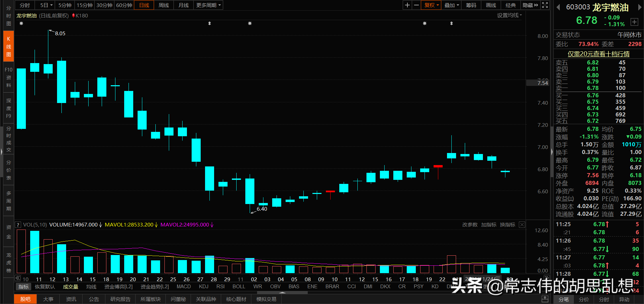Image resolution: width=644 pixels, height=304 pixels.
Task: Enter fullscreen chart mode via expand icon
Action: coord(545,5)
